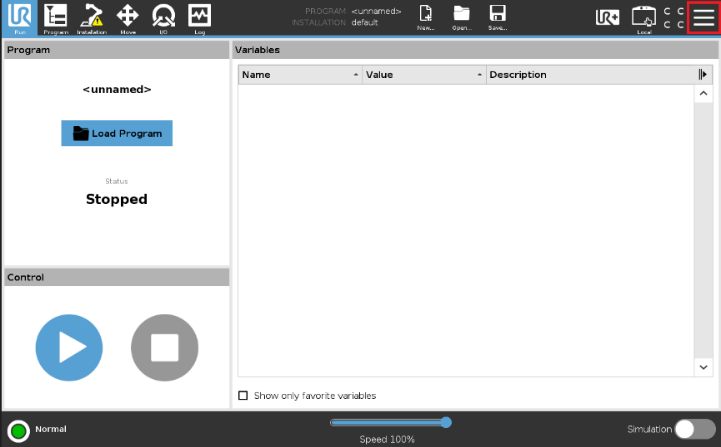Click the Save floppy disk icon
The image size is (721, 447).
498,17
